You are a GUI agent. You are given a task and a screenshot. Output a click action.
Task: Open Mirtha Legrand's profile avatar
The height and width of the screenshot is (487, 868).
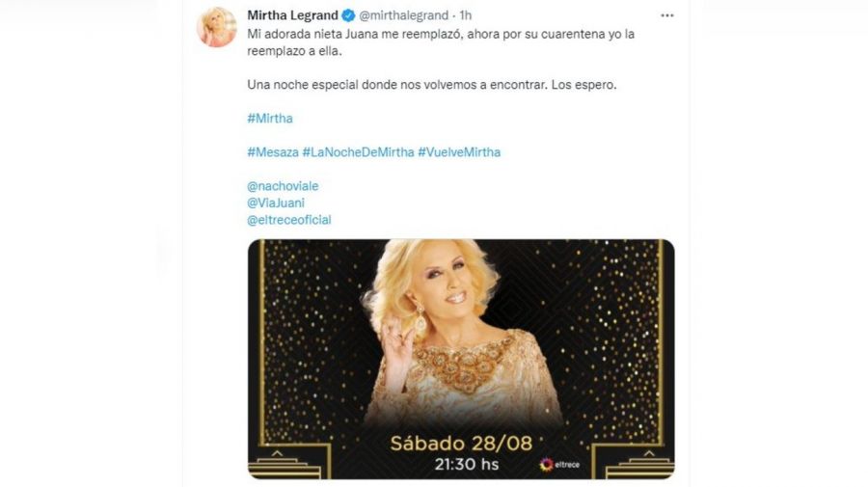216,27
